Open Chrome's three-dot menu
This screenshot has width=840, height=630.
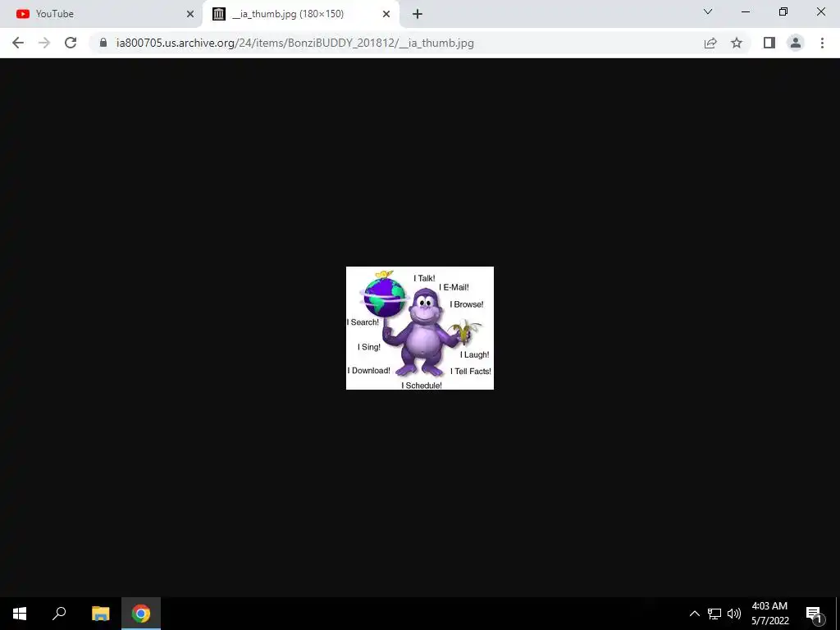(x=822, y=43)
